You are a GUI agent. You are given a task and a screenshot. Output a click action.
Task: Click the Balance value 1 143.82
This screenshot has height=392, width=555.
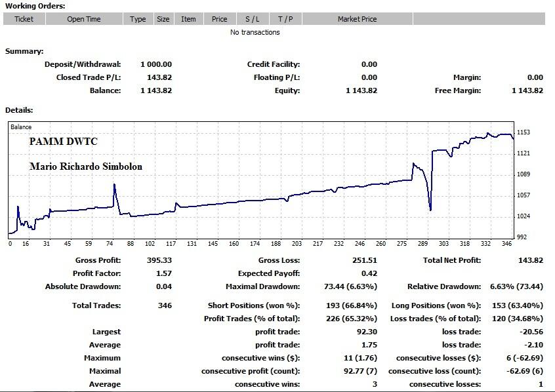click(x=156, y=90)
